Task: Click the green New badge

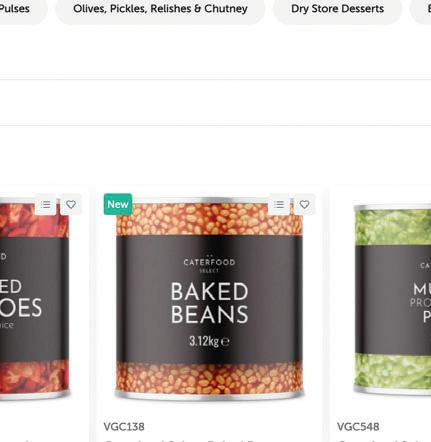Action: [118, 204]
